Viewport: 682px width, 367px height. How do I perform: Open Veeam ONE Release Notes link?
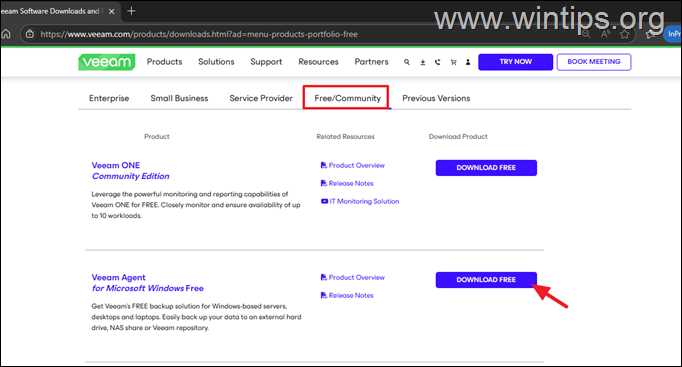pos(347,183)
